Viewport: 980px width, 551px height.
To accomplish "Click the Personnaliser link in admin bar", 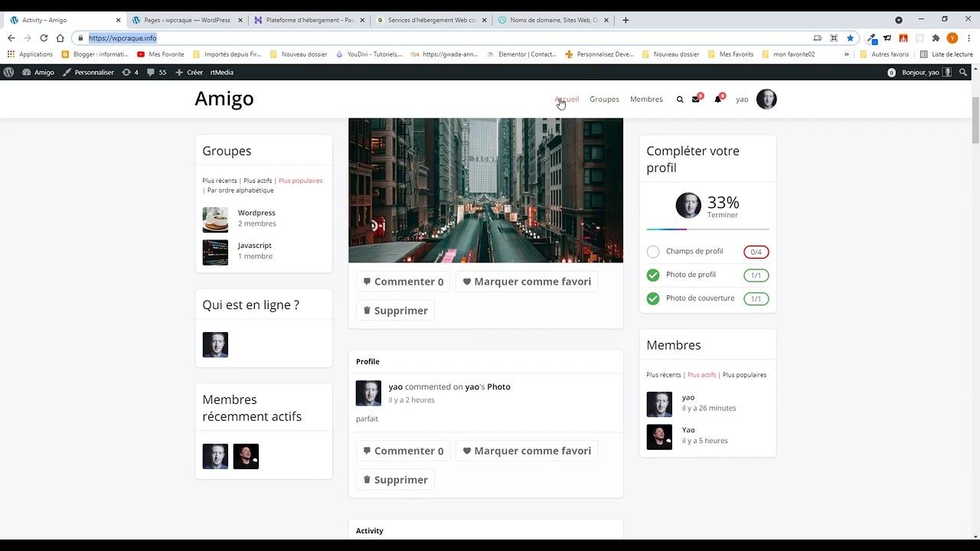I will 88,72.
